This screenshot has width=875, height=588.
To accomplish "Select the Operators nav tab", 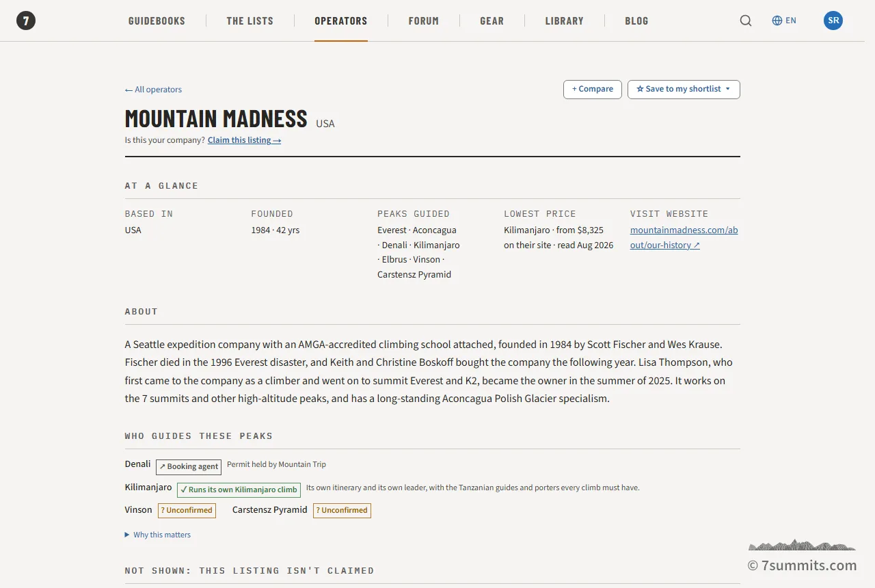I will tap(341, 21).
